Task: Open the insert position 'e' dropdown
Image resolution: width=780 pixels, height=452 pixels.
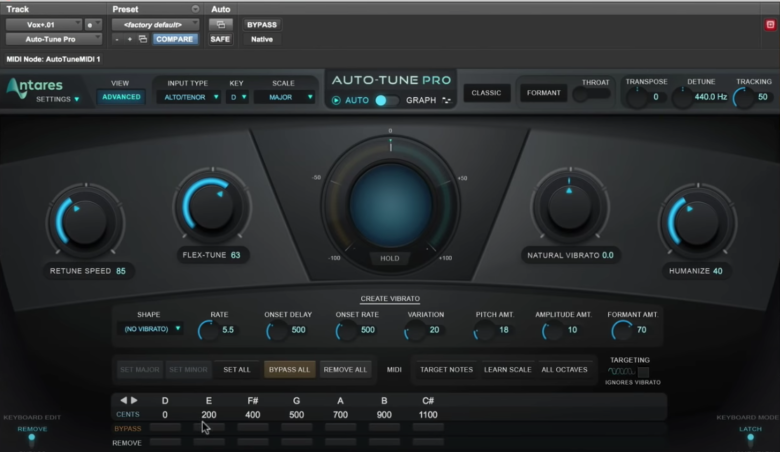Action: (93, 24)
